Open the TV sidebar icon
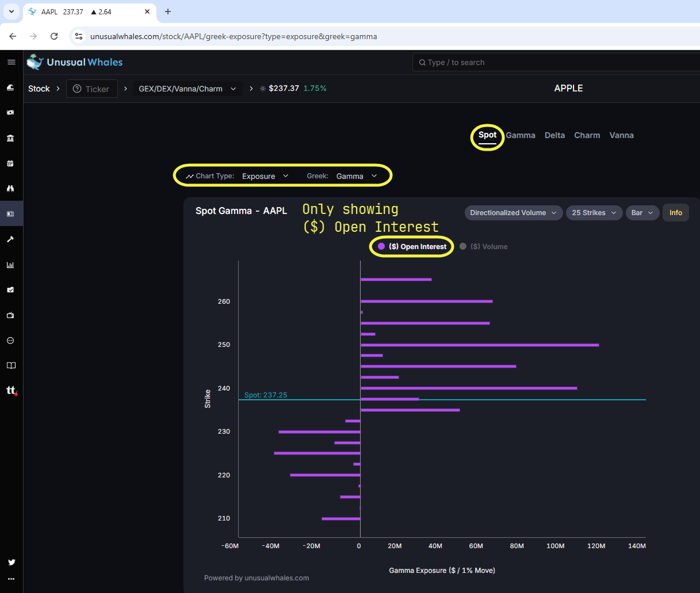The width and height of the screenshot is (700, 593). tap(10, 315)
